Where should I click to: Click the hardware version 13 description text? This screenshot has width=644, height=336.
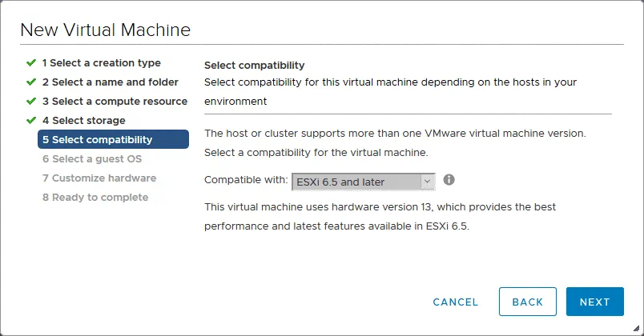click(x=380, y=216)
